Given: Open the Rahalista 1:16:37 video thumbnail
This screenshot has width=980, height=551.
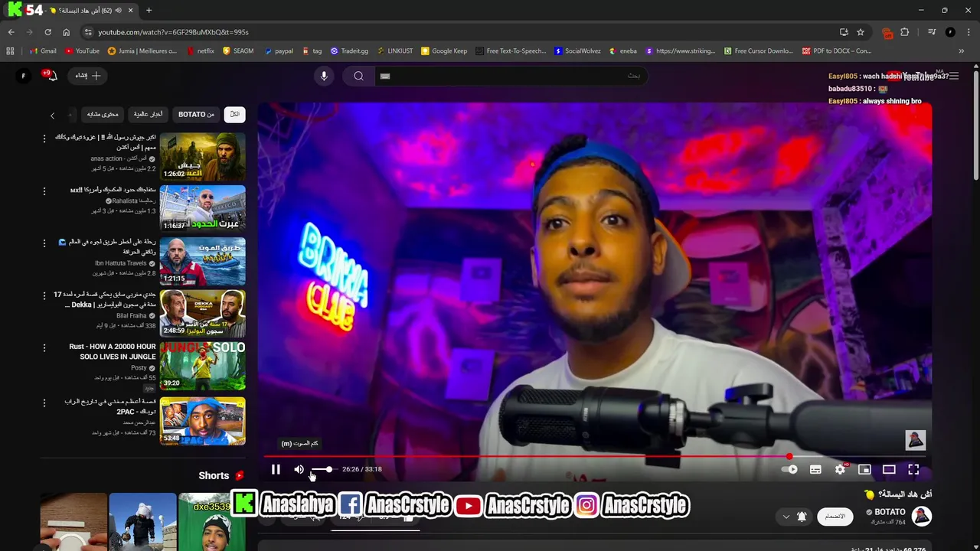Looking at the screenshot, I should [x=202, y=208].
